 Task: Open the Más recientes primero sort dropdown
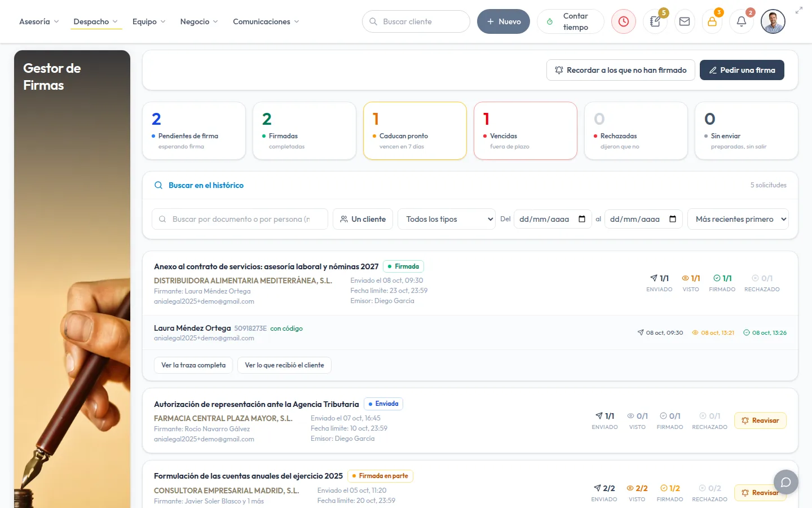(738, 219)
